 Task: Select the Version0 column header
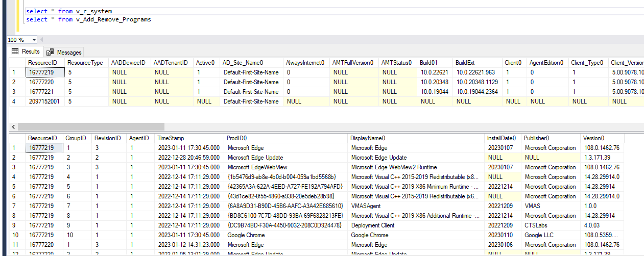click(602, 138)
